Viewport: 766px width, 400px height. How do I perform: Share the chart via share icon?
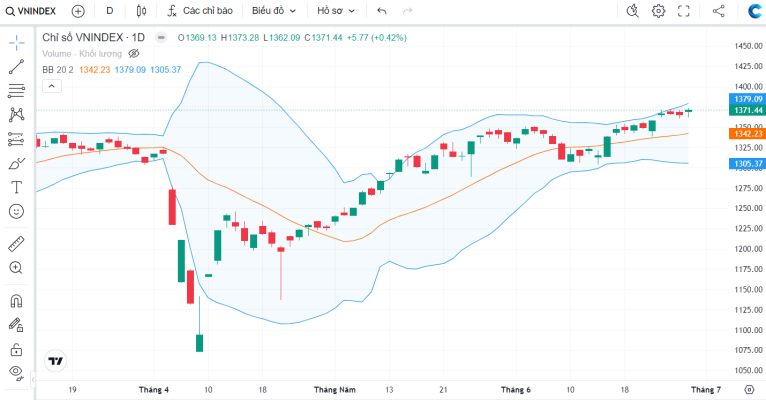(719, 11)
